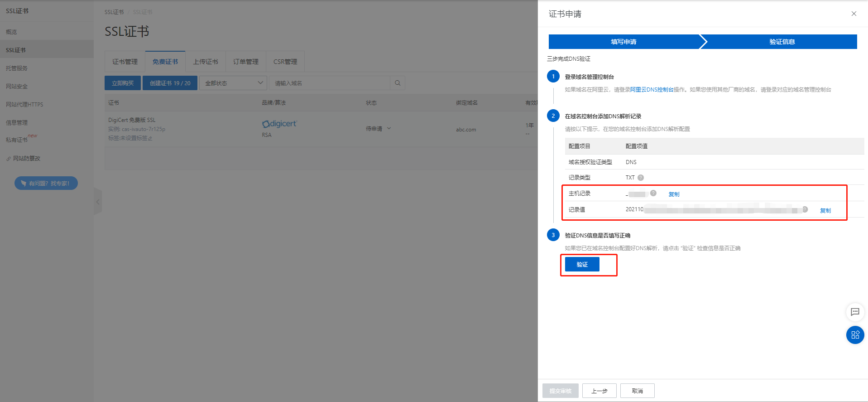Open the CSR管理 tab
Image resolution: width=868 pixels, height=402 pixels.
(x=285, y=62)
